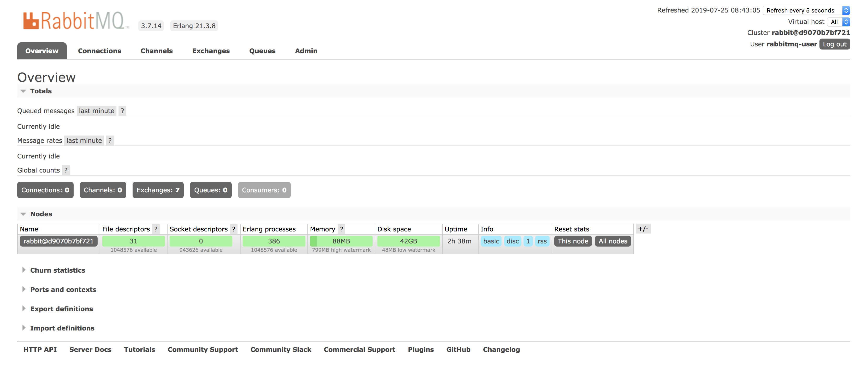Collapse the Nodes section
868x380 pixels.
tap(41, 214)
